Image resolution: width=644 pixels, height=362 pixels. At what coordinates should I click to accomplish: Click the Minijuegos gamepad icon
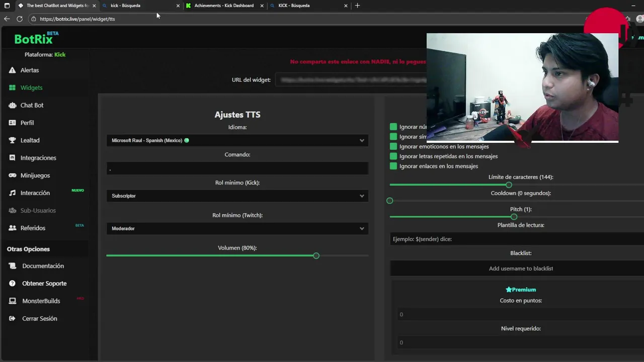[13, 175]
